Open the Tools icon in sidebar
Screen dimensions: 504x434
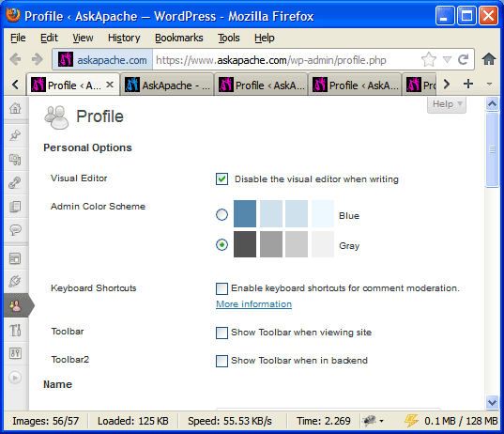pyautogui.click(x=15, y=330)
